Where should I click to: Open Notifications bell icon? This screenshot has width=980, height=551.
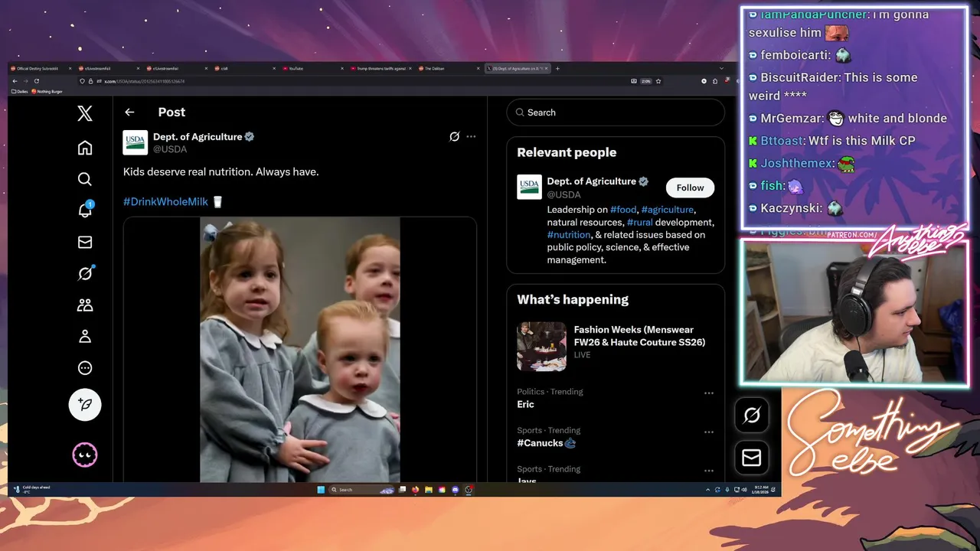point(85,210)
